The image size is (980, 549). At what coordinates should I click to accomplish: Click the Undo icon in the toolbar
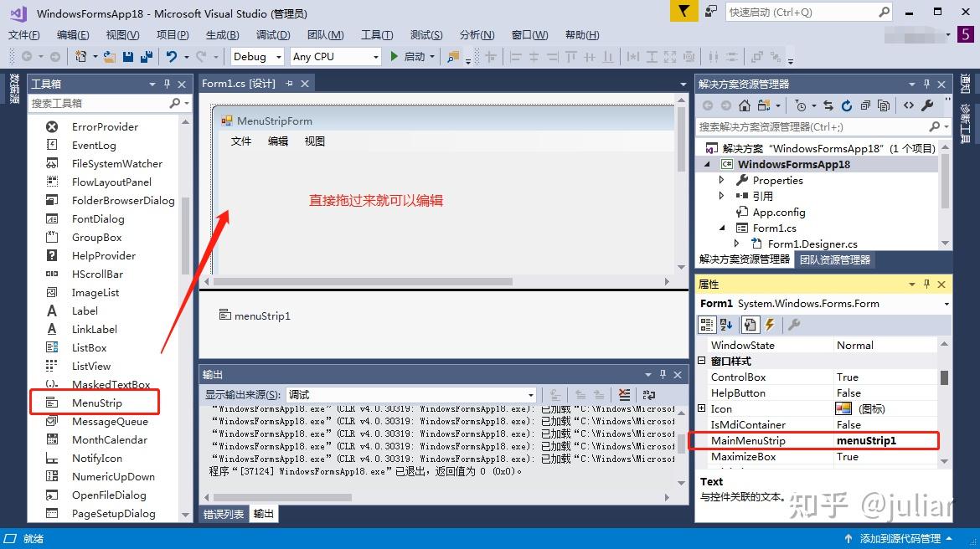coord(171,55)
